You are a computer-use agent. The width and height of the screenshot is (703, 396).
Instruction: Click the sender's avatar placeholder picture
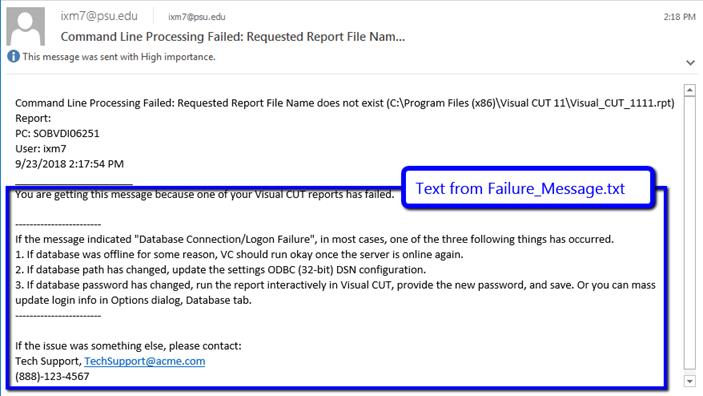[x=26, y=26]
